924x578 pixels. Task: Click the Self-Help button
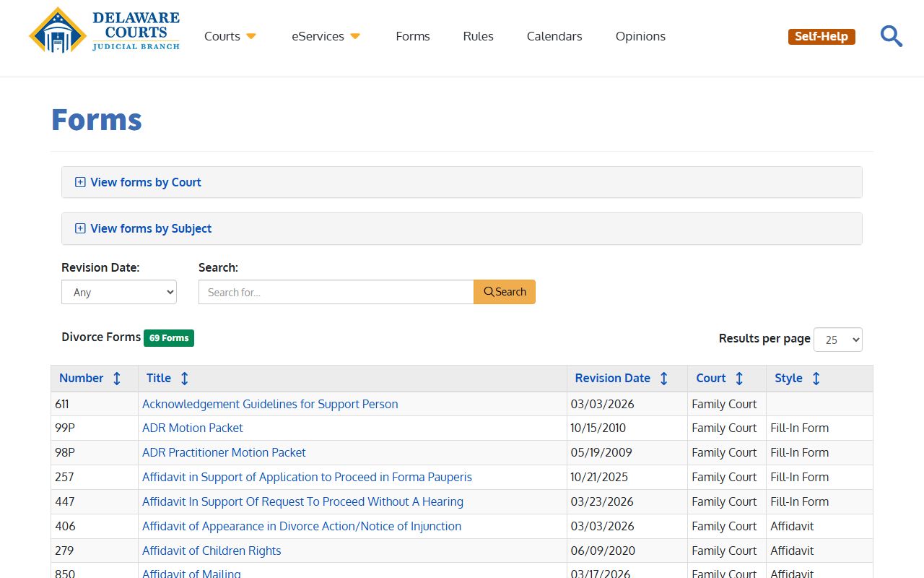[821, 36]
